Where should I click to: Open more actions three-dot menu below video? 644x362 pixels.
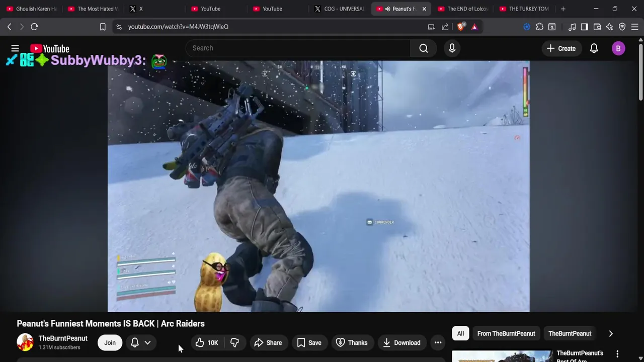tap(438, 343)
